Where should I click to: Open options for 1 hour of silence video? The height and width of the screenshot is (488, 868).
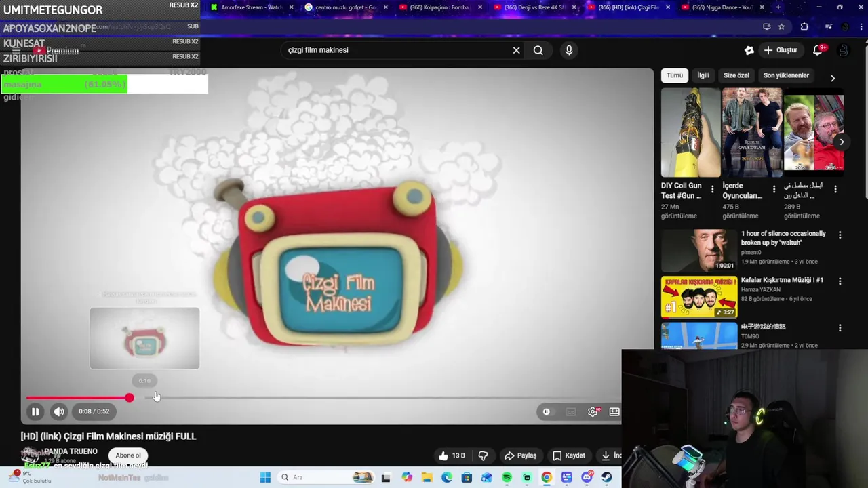[840, 235]
